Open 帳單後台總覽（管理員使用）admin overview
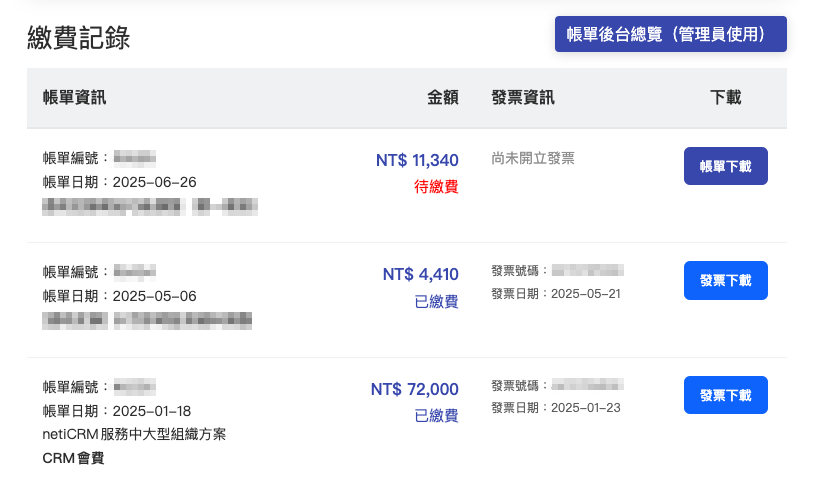This screenshot has height=487, width=823. click(x=670, y=34)
